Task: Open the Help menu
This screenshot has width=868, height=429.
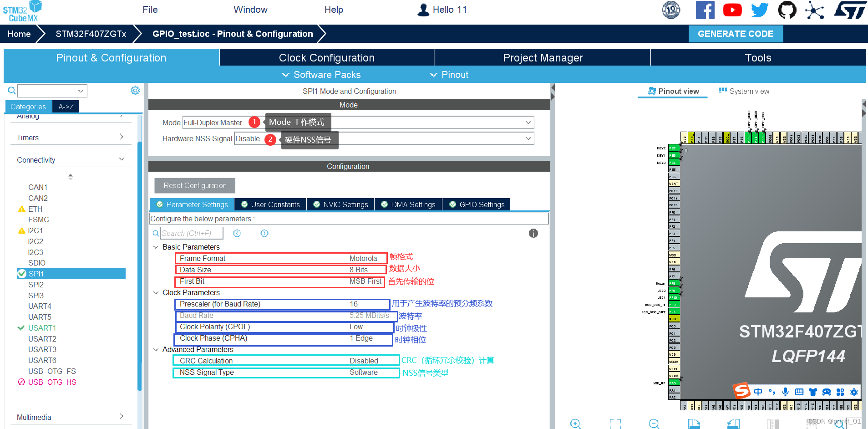Action: 334,10
